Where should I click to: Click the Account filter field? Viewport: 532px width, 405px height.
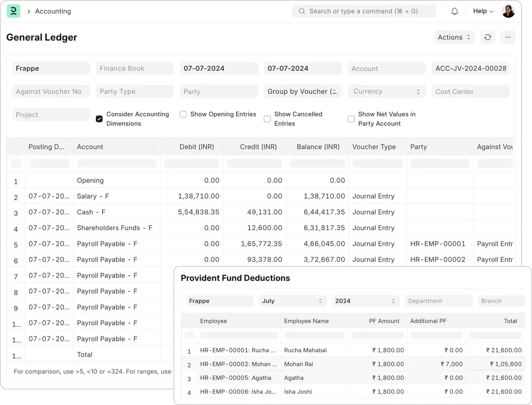[387, 68]
